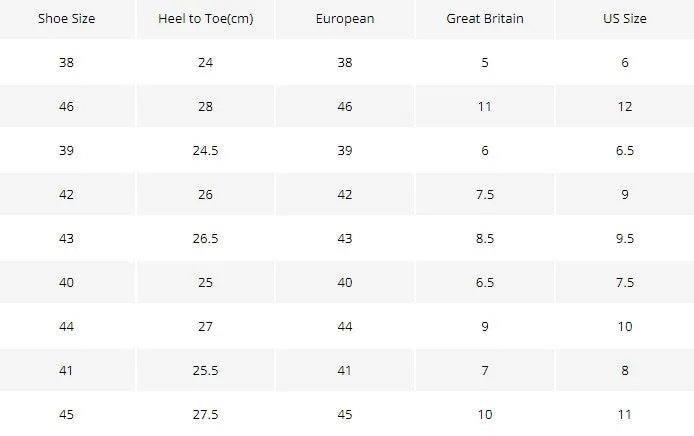Select European size 40 cell

(x=345, y=282)
